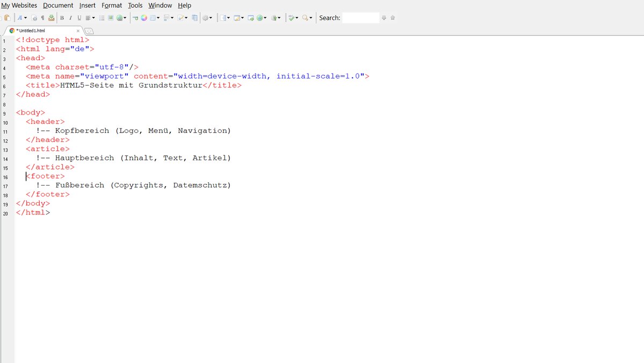The width and height of the screenshot is (644, 363).
Task: Click the ABC spell check icon
Action: [x=291, y=18]
